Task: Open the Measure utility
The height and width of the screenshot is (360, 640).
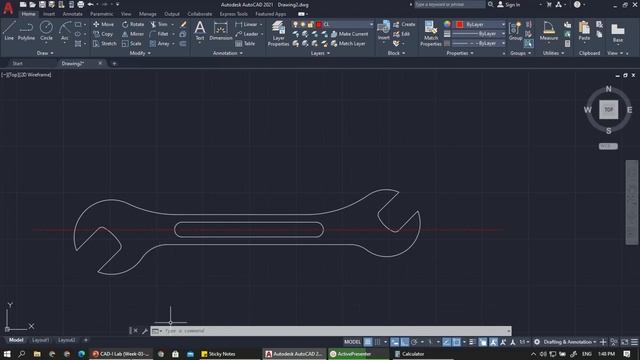Action: point(549,31)
